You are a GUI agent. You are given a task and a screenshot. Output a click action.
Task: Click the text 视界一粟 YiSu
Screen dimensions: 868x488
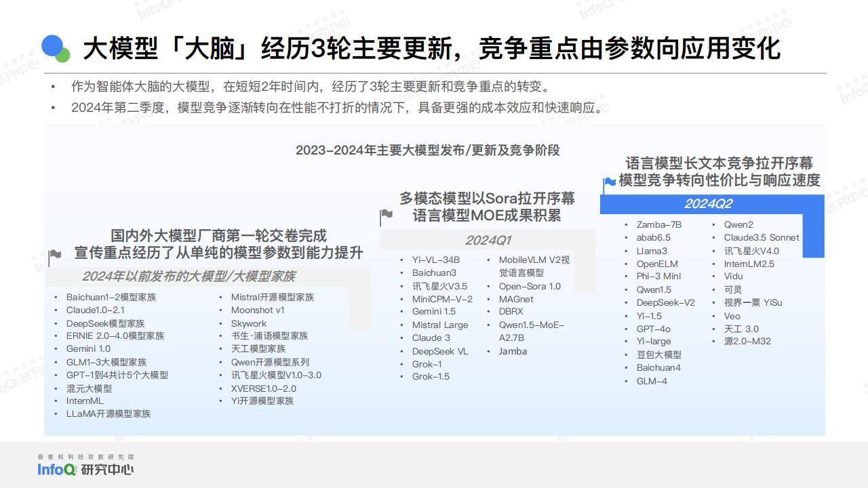753,302
